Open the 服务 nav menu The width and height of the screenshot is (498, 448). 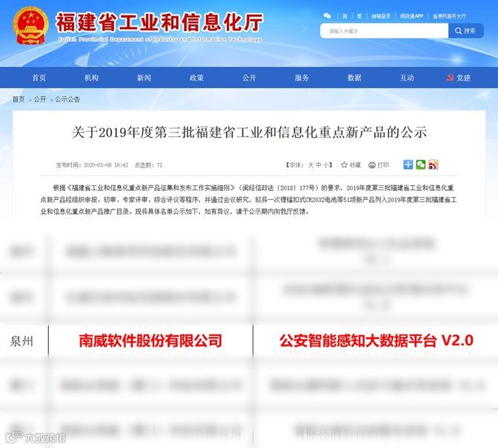tap(302, 78)
